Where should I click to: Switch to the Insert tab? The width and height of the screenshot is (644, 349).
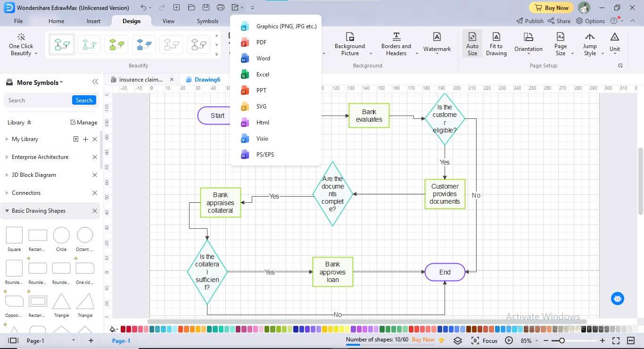tap(93, 21)
